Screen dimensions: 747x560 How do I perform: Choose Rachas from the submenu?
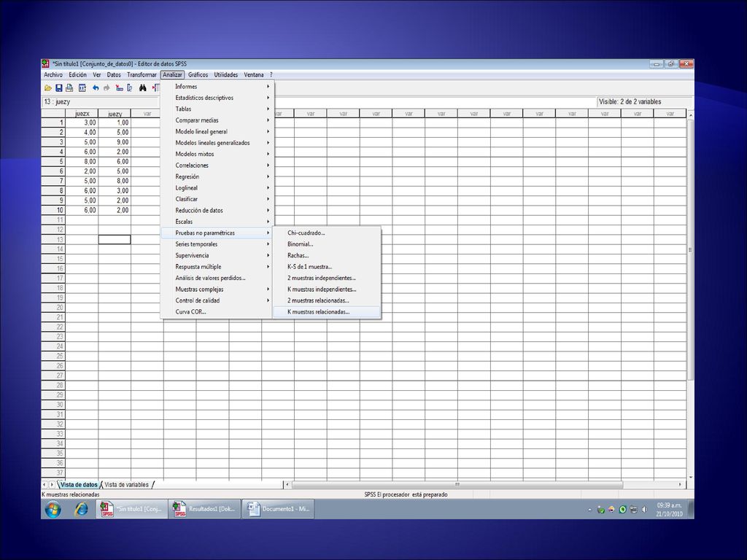327,256
